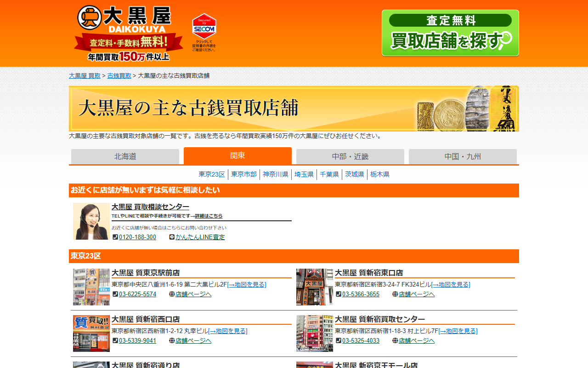Call 03-5339-9041 phone link
The image size is (588, 368).
[x=137, y=341]
